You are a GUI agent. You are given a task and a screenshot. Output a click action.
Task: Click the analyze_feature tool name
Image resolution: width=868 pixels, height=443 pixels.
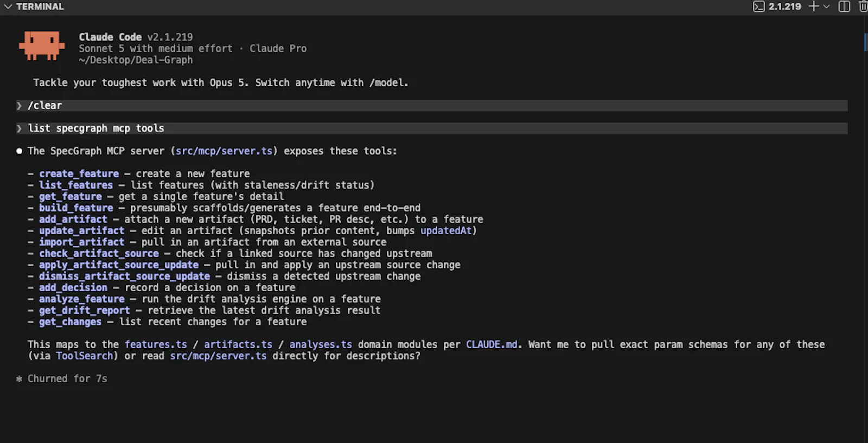pos(81,299)
